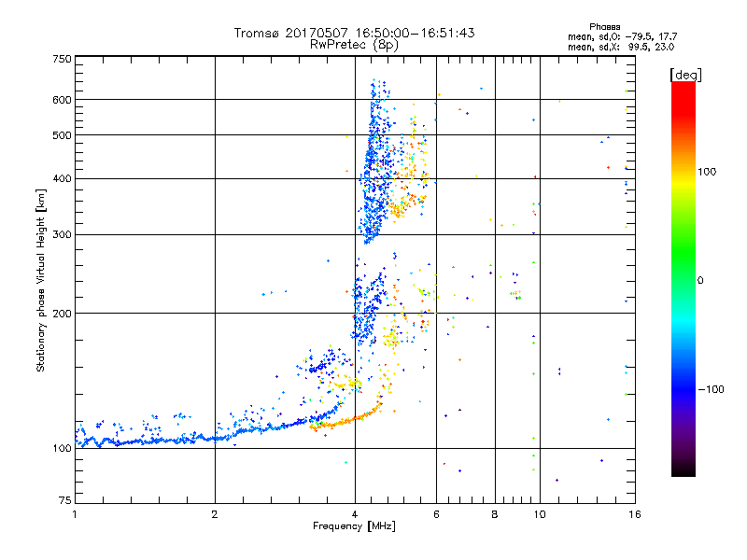This screenshot has width=747, height=560.
Task: Click the y-axis tick label '200'
Action: point(62,314)
